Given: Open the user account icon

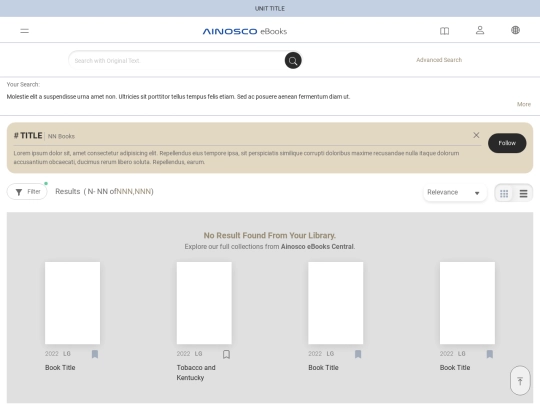Looking at the screenshot, I should (x=480, y=30).
